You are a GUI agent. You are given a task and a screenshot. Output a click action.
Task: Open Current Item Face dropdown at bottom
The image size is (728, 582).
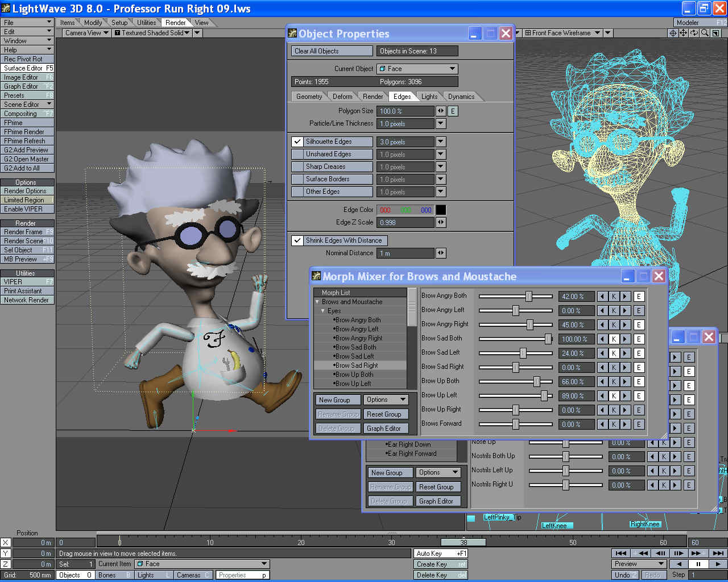tap(201, 564)
